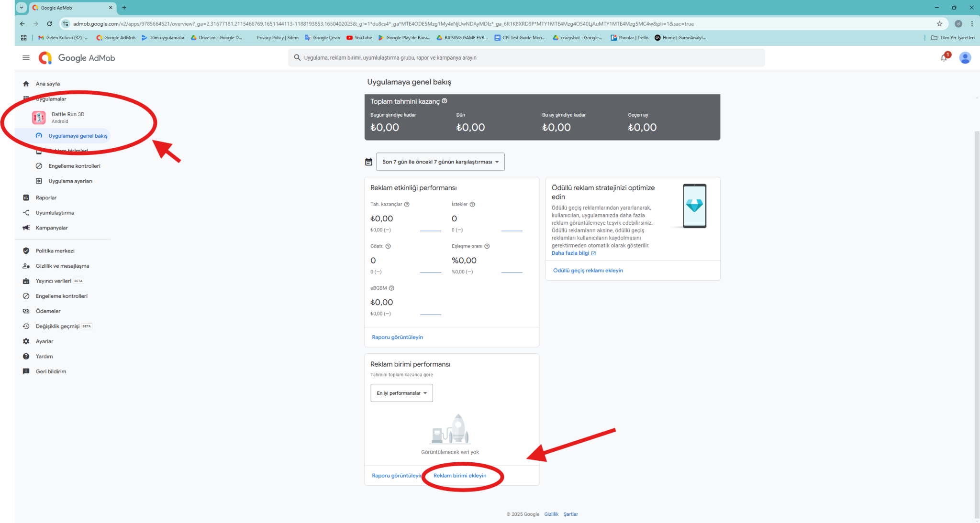Image resolution: width=980 pixels, height=523 pixels.
Task: Reload the page with refresh icon
Action: [49, 23]
